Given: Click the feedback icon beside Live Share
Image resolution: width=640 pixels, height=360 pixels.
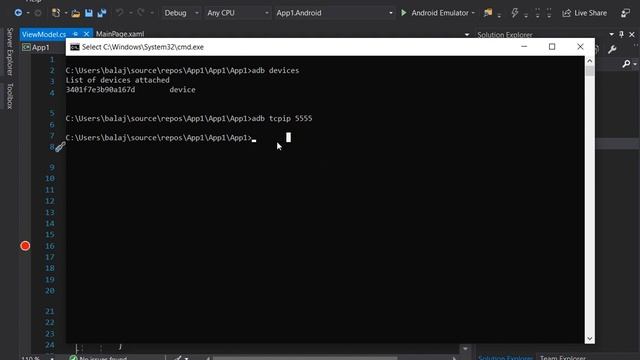Looking at the screenshot, I should coord(625,13).
